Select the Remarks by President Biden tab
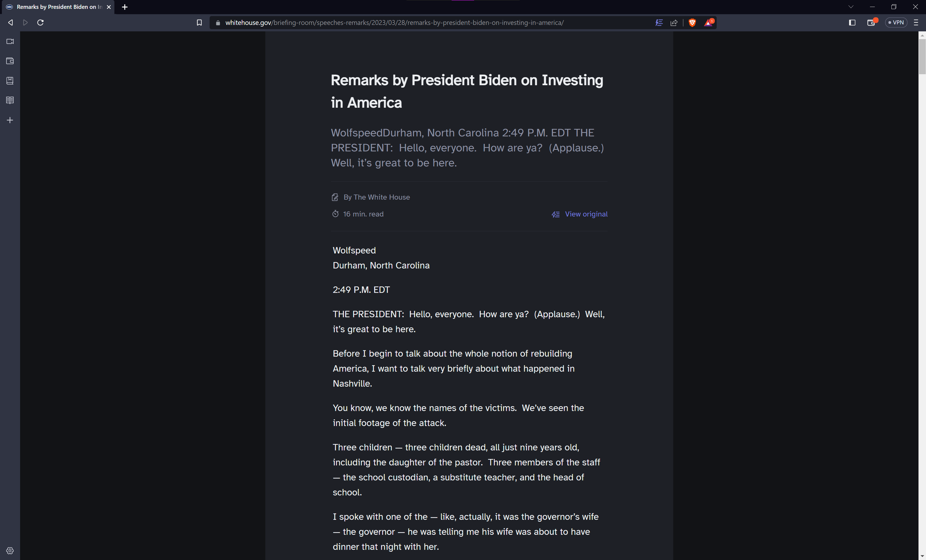The height and width of the screenshot is (560, 926). (x=56, y=7)
